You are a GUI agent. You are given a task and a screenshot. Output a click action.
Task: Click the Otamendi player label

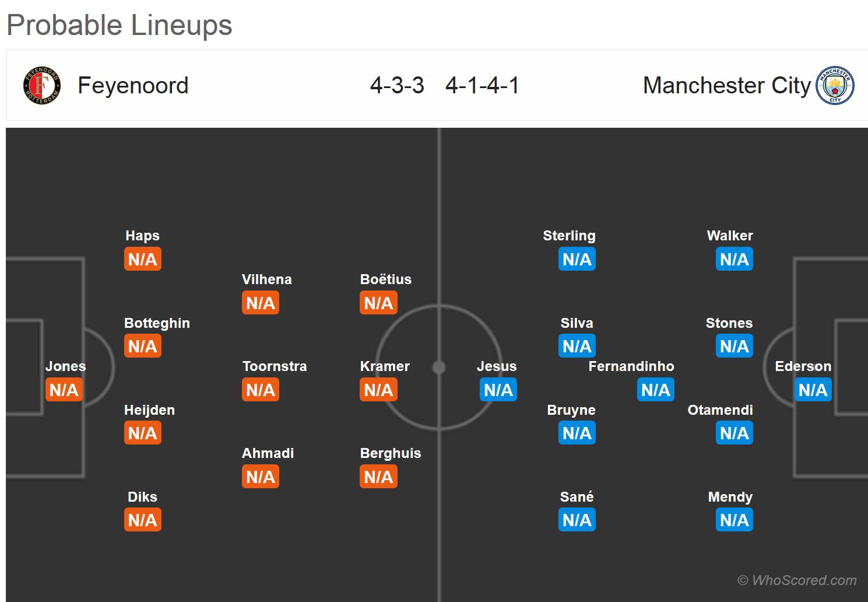click(x=720, y=410)
